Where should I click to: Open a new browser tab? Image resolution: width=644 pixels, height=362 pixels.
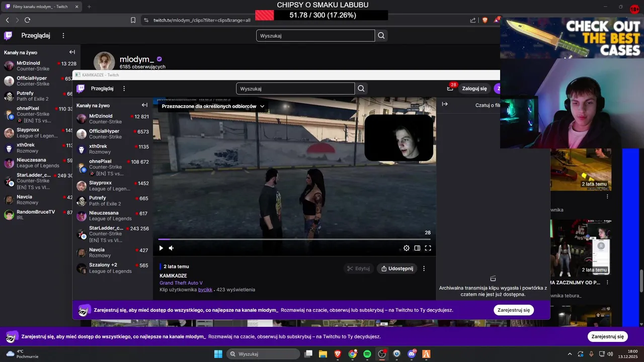coord(89,7)
